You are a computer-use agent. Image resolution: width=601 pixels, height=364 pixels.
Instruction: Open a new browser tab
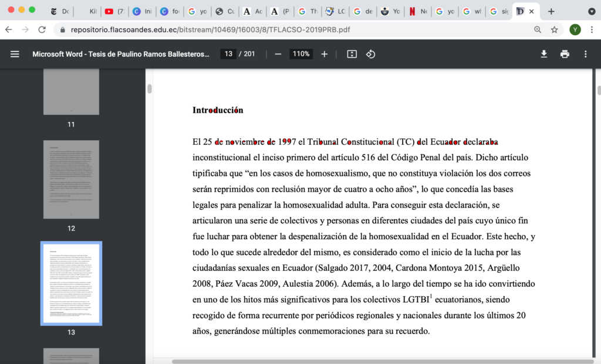click(551, 12)
